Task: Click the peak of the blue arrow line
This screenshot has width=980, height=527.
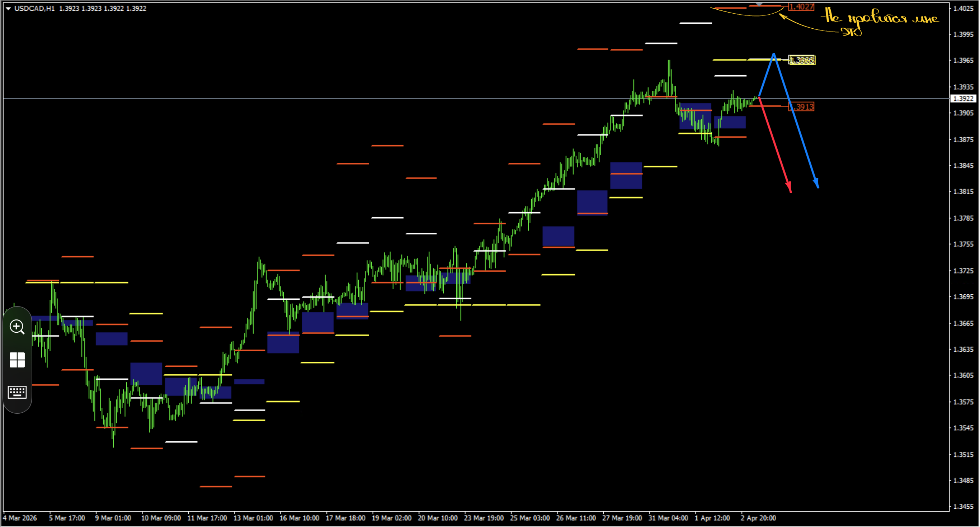Action: (x=773, y=54)
